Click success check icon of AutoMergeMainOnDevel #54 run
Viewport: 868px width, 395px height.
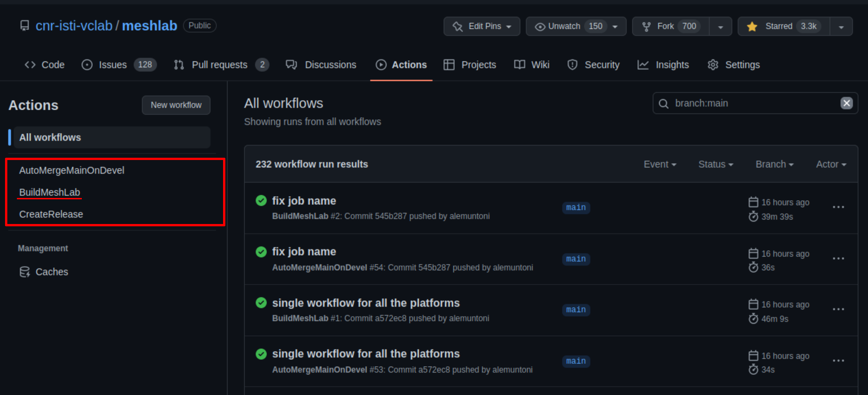coord(261,252)
